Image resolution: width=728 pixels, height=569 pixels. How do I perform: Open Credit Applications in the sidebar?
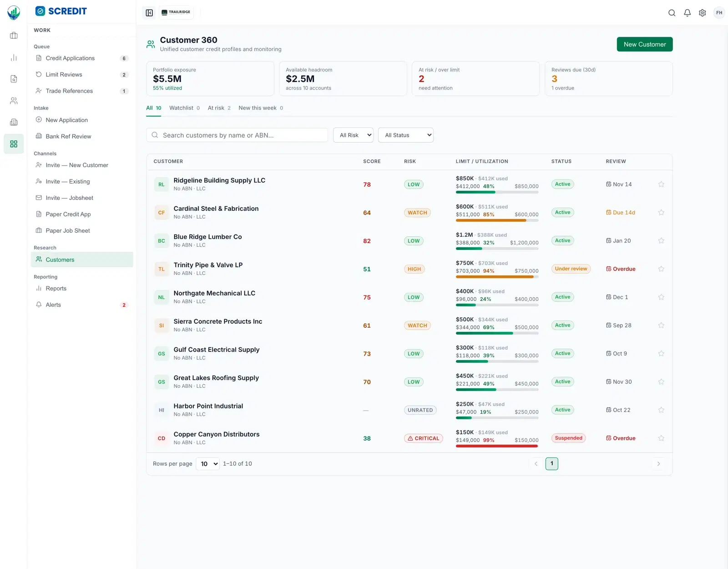[x=82, y=58]
